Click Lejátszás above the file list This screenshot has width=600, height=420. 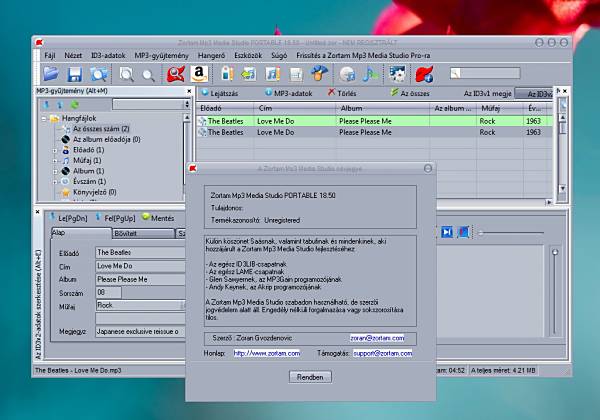[x=220, y=93]
